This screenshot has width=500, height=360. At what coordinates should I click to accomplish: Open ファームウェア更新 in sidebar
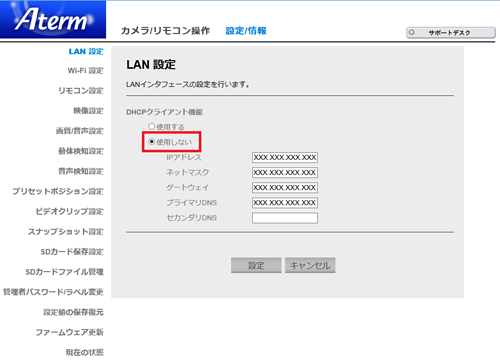tap(70, 332)
